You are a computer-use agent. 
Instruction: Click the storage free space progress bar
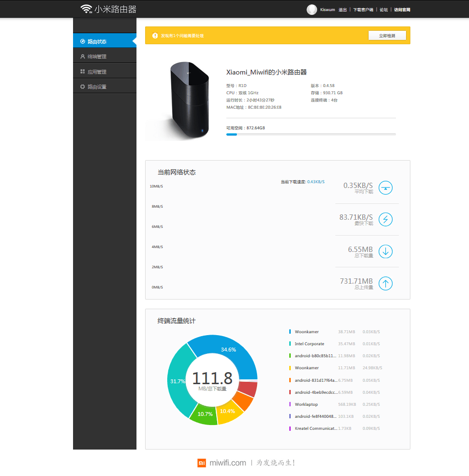(311, 134)
